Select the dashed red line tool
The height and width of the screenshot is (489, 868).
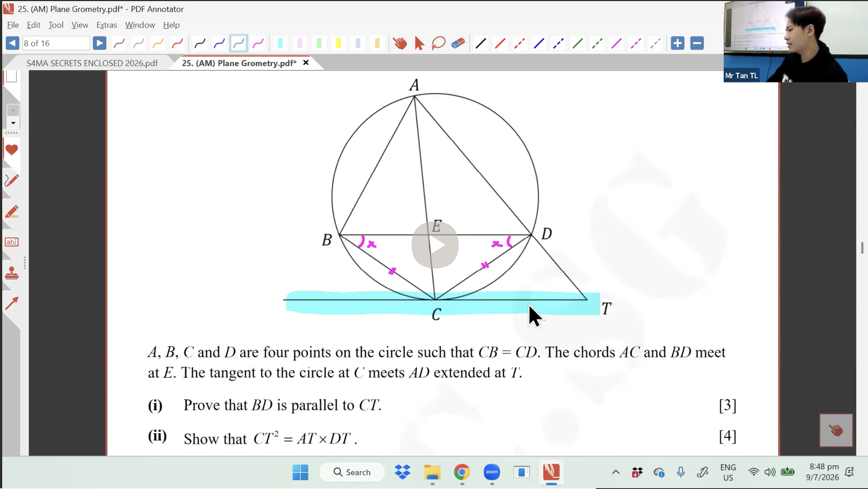(519, 43)
